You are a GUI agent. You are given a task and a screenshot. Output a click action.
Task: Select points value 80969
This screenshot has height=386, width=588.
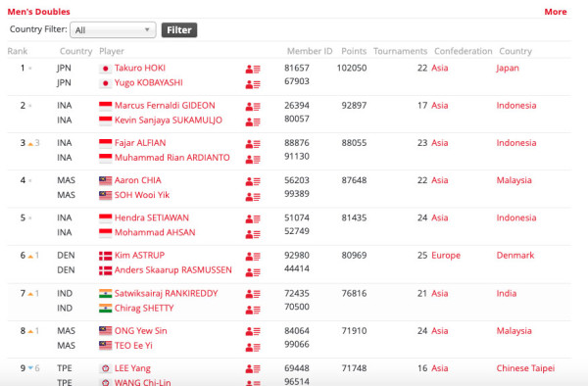tap(354, 255)
